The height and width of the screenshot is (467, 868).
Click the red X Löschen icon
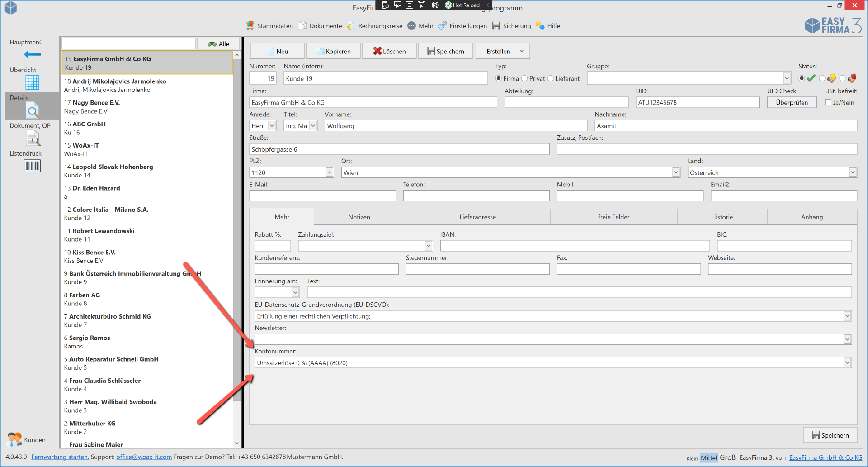tap(377, 51)
